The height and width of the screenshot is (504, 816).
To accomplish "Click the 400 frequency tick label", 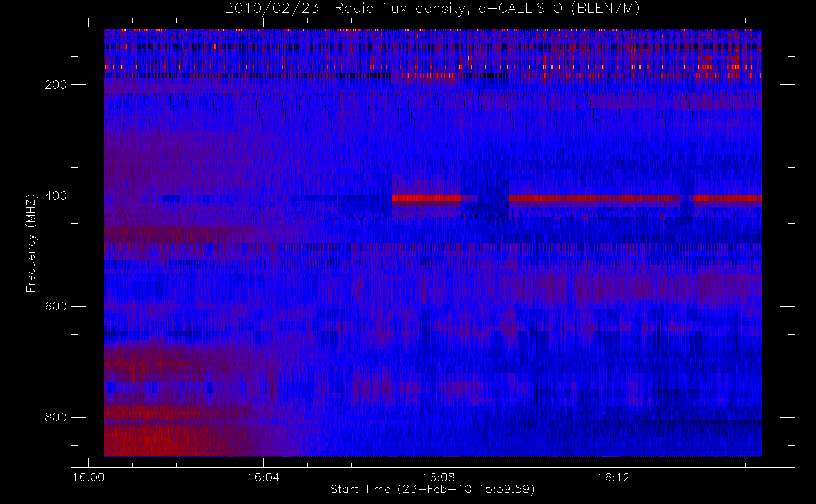I will tap(56, 196).
